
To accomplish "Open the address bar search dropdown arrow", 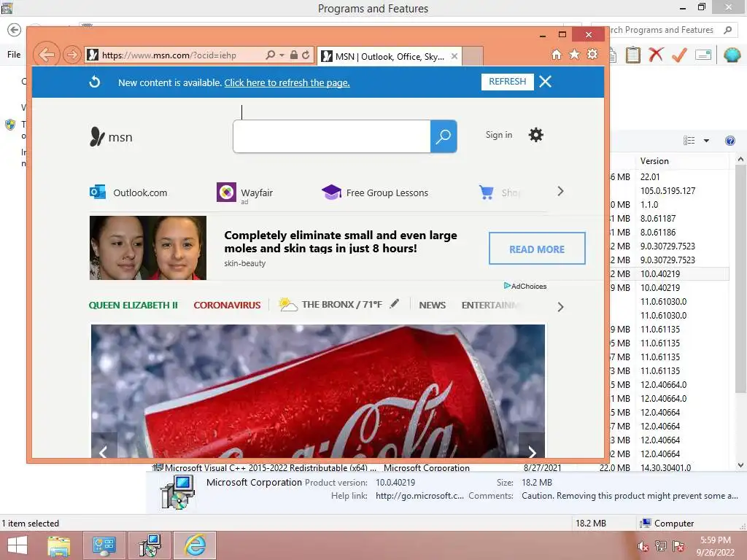I will pos(282,55).
